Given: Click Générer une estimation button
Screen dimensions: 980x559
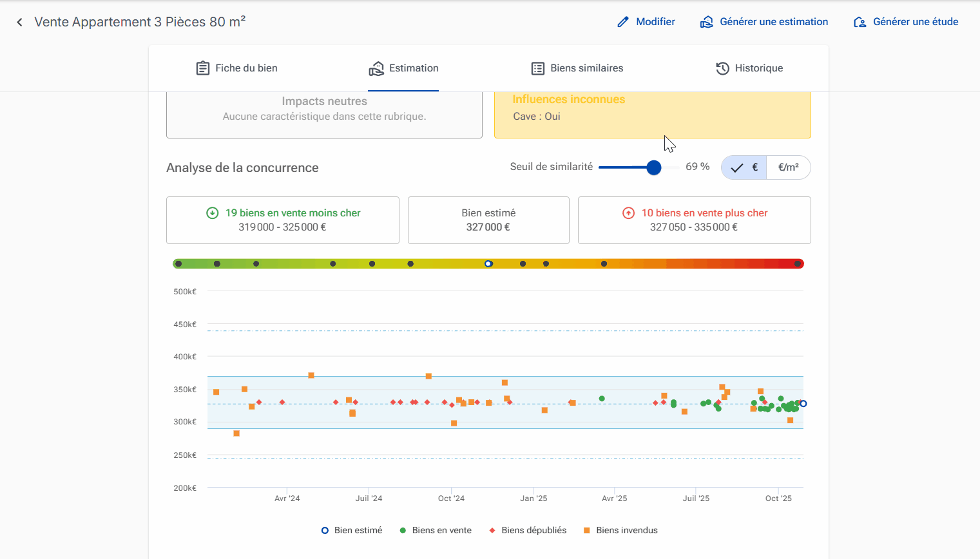Looking at the screenshot, I should point(764,22).
